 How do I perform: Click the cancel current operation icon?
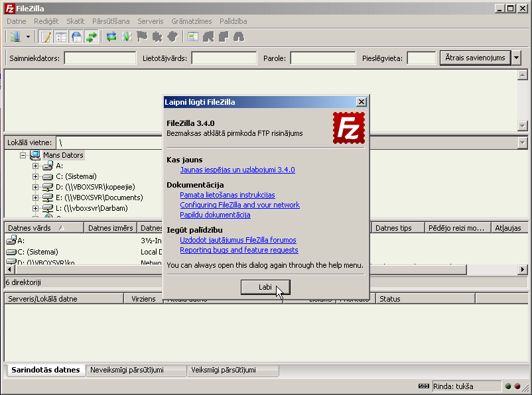click(142, 36)
